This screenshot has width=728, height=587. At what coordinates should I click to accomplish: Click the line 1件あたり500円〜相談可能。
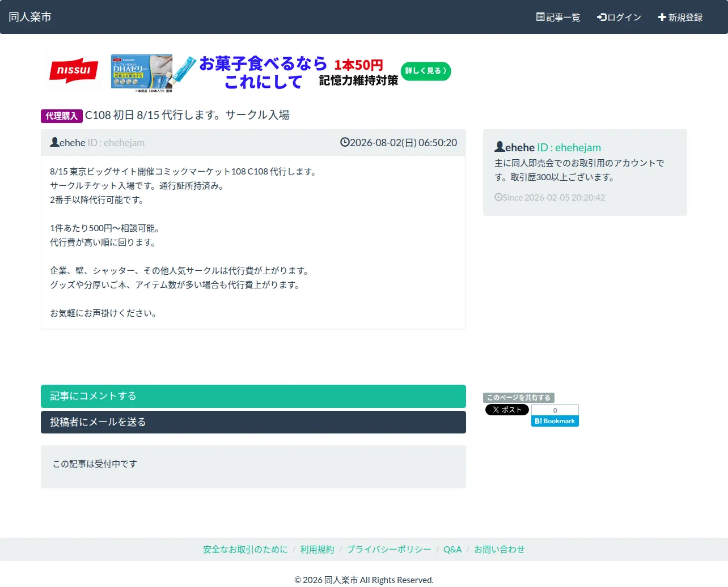(x=106, y=228)
